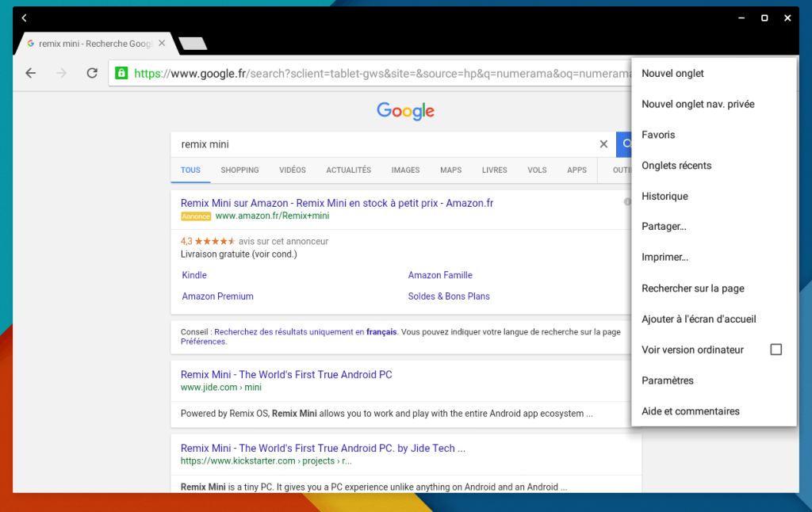812x512 pixels.
Task: Click the 'Livraison gratuite (voir cond.)' text
Action: (239, 254)
